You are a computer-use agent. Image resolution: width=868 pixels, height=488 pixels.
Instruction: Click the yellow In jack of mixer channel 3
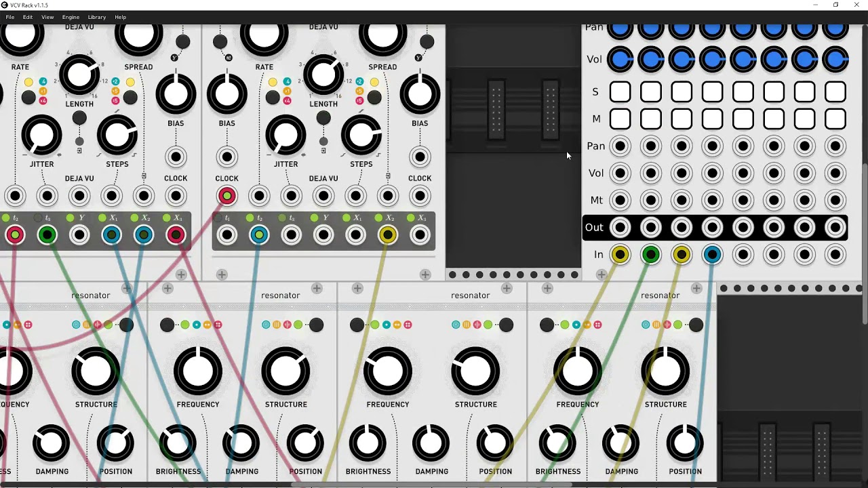click(x=682, y=254)
